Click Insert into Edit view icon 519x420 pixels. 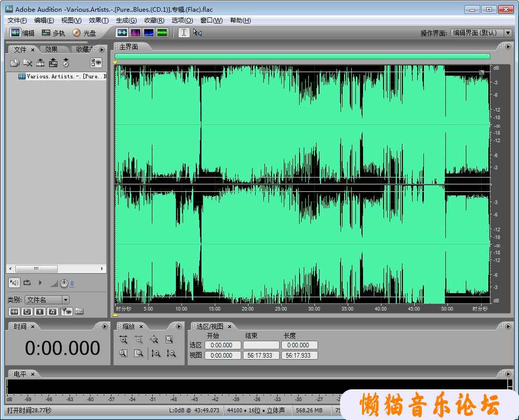point(40,62)
